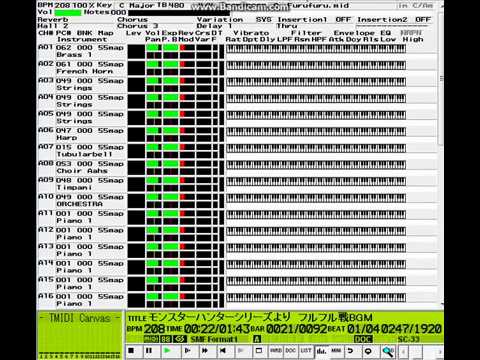
Task: Select channel A10 ORCHESTRA row
Action: pos(81,200)
